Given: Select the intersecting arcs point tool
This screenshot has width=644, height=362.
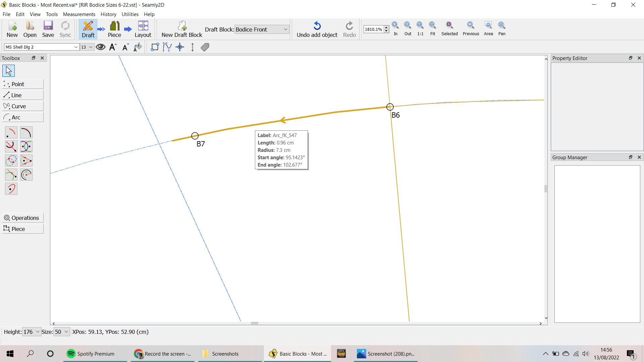Looking at the screenshot, I should click(26, 147).
